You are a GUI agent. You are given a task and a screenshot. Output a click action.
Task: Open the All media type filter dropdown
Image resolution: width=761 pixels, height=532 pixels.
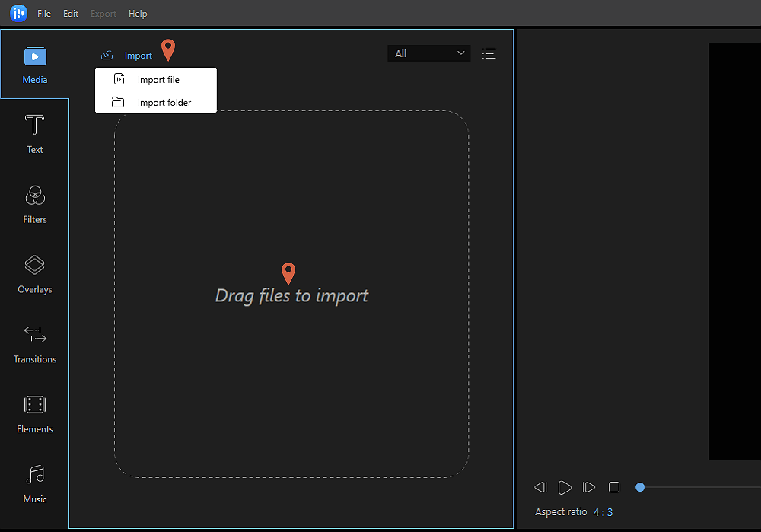coord(428,53)
